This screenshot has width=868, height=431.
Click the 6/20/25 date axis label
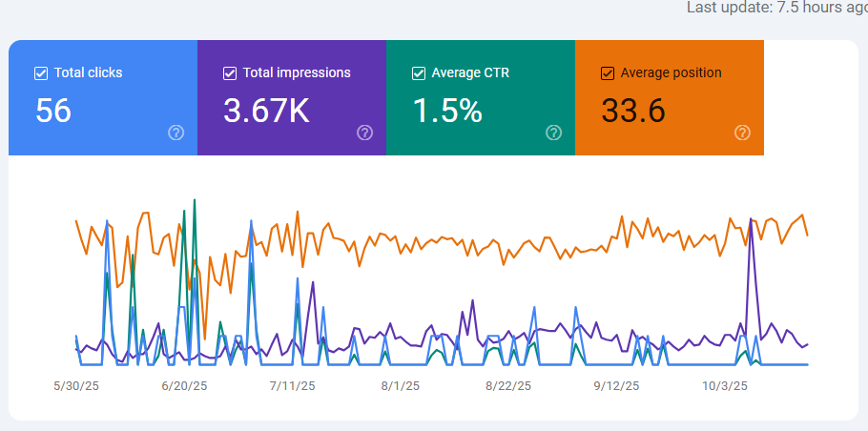(184, 386)
